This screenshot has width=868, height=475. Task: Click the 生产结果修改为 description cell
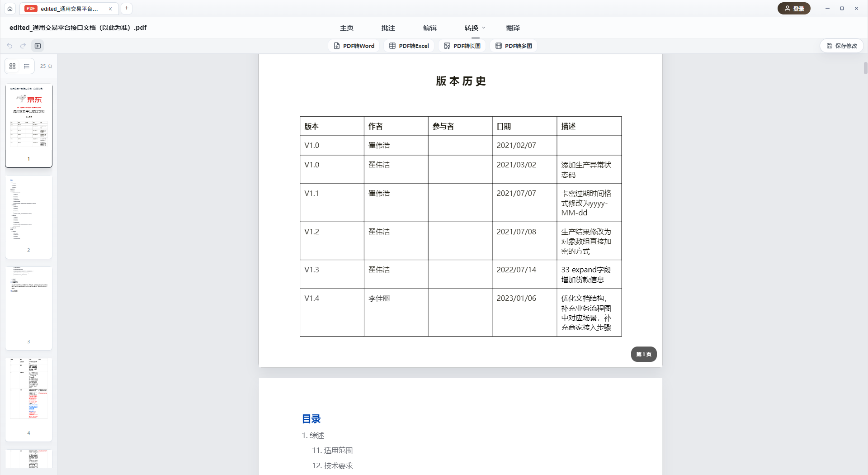(x=589, y=241)
